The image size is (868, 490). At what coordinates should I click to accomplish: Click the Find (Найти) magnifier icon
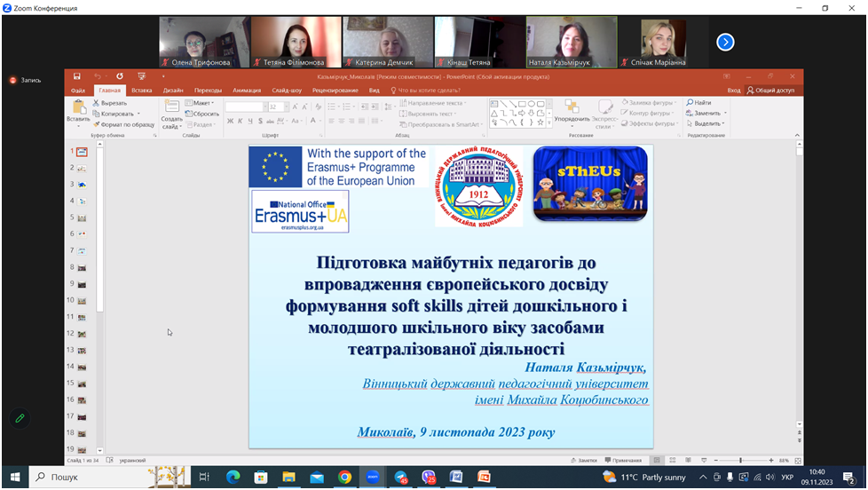(x=690, y=103)
